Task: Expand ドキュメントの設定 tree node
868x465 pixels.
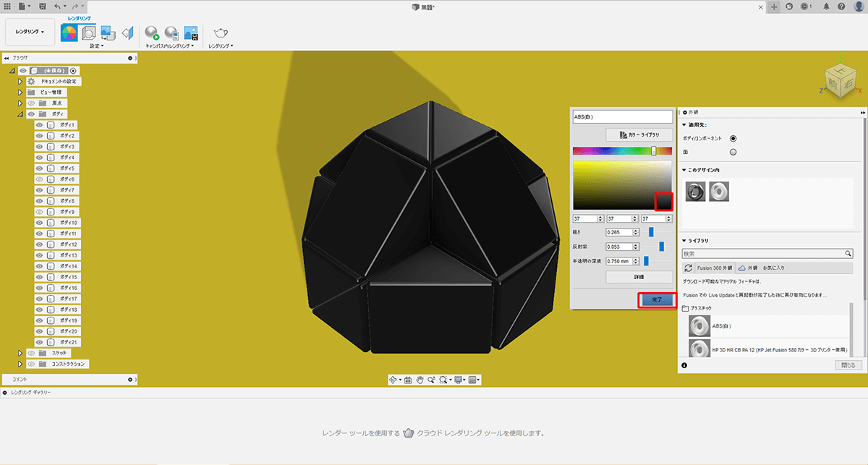Action: (20, 82)
